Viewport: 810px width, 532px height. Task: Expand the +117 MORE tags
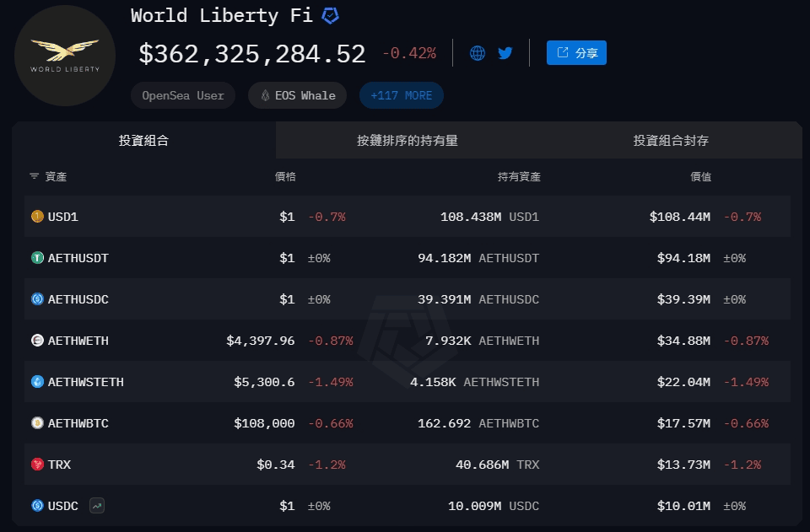(x=401, y=95)
